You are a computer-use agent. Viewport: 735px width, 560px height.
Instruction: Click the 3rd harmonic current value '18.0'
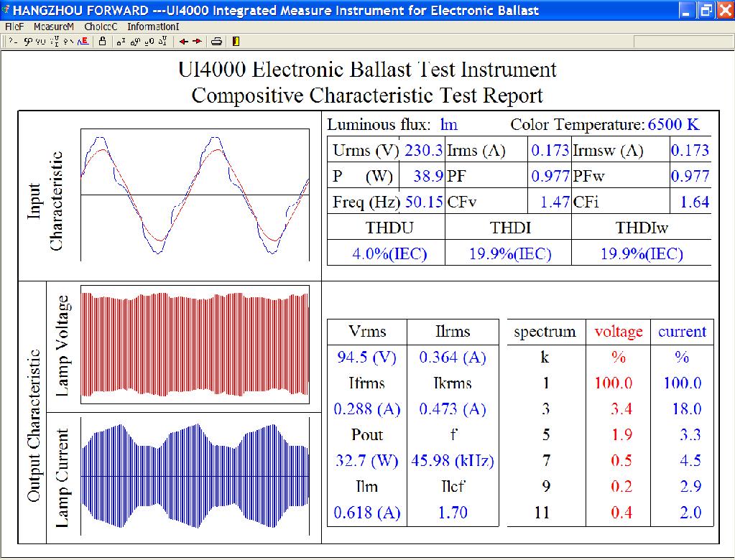click(x=687, y=409)
